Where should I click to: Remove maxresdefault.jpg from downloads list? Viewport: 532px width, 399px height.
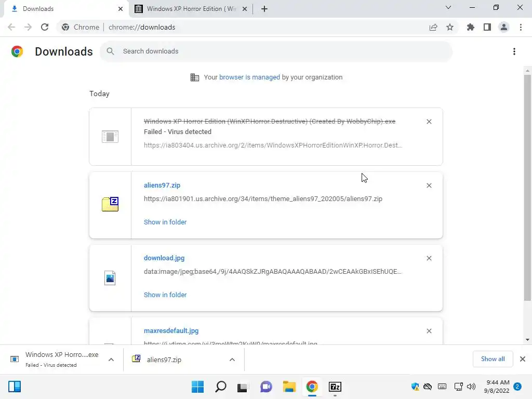tap(429, 331)
